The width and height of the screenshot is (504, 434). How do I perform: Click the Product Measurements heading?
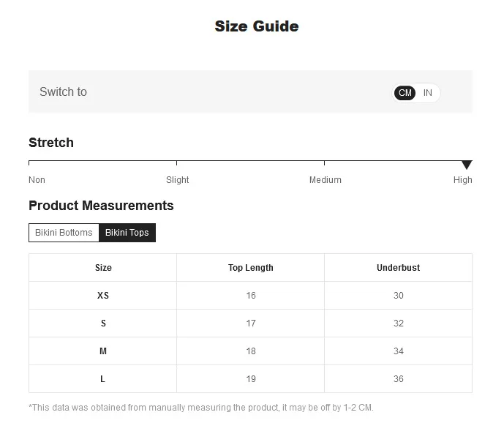tap(101, 206)
